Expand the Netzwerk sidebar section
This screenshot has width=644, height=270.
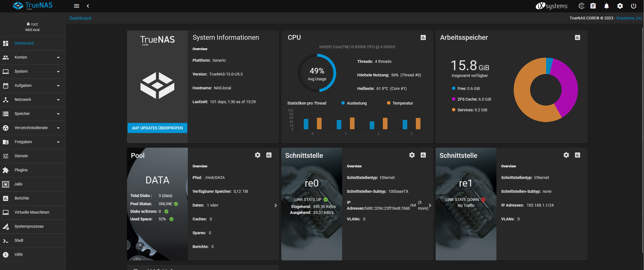[33, 99]
